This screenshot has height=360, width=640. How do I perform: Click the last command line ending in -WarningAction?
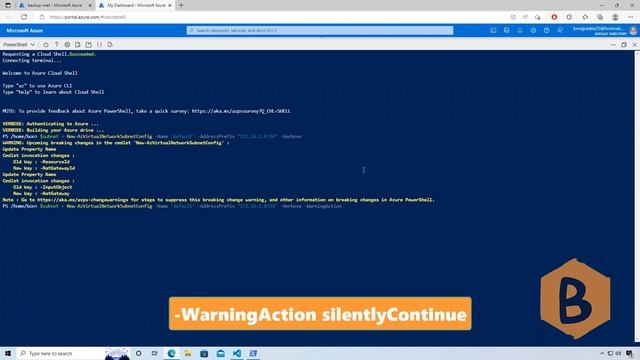pyautogui.click(x=172, y=206)
